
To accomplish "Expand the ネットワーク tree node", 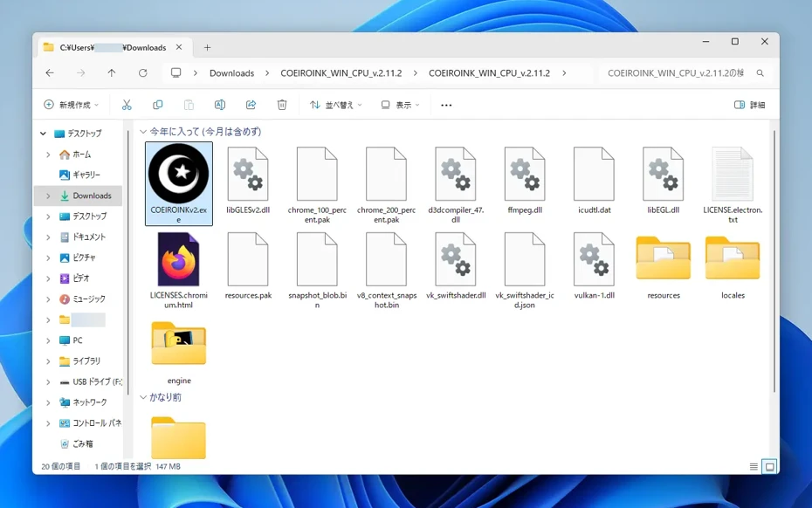I will (x=48, y=402).
